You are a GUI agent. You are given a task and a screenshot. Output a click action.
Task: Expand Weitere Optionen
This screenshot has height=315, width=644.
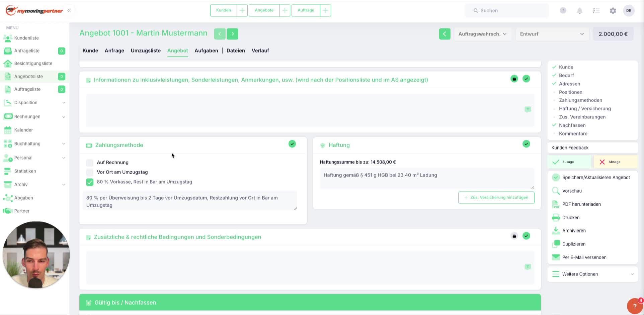593,274
